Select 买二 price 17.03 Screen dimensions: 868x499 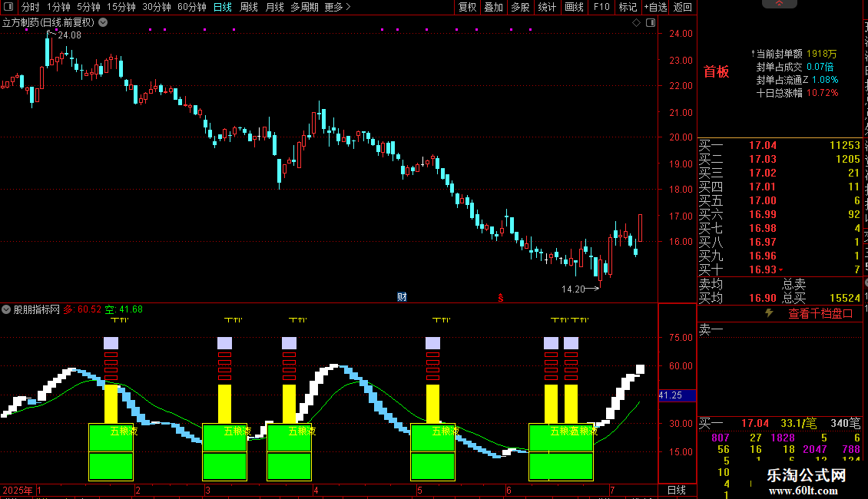tap(762, 160)
